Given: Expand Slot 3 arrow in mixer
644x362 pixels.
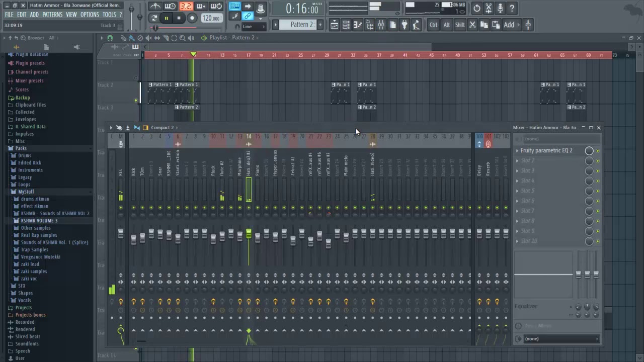Looking at the screenshot, I should coord(517,171).
